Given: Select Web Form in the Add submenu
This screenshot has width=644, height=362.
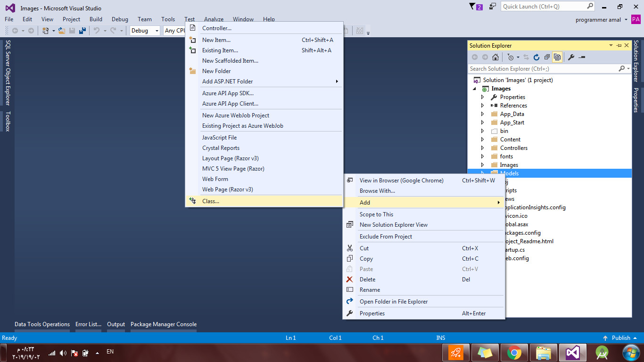Looking at the screenshot, I should [x=264, y=179].
